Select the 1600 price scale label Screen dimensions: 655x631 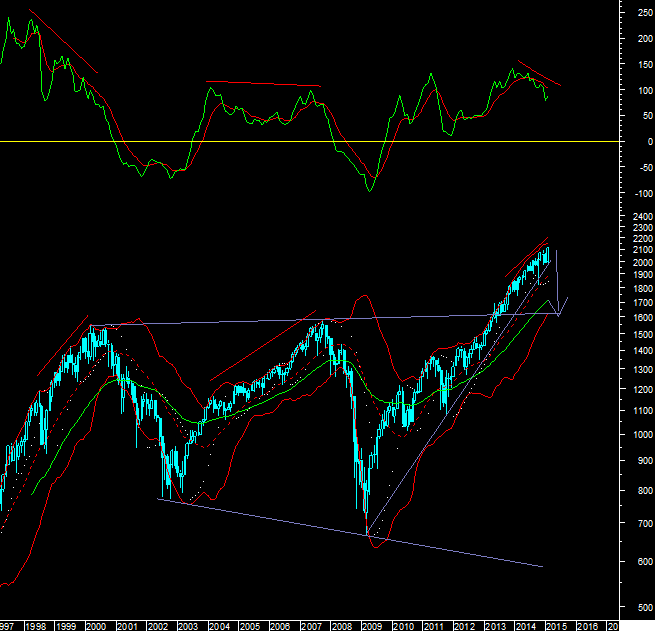643,317
